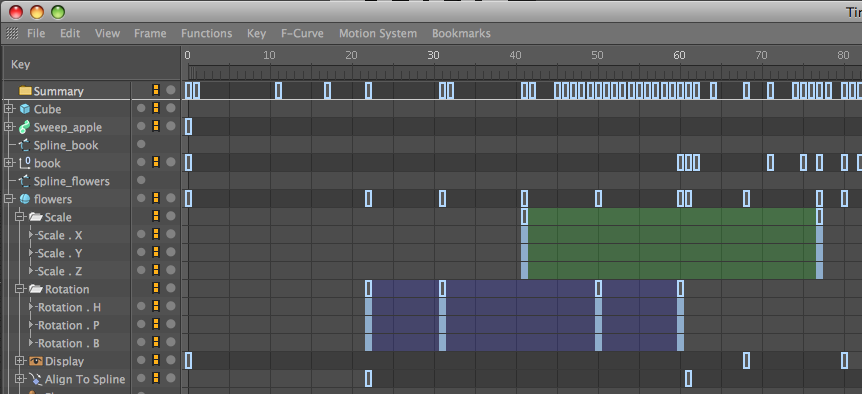Toggle right dot of Summary track
862x394 pixels.
[x=171, y=90]
